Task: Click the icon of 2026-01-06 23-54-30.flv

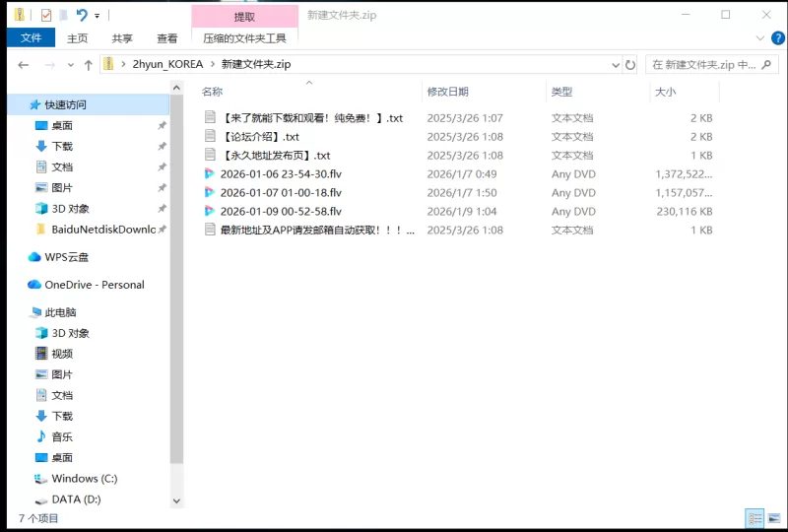Action: coord(210,174)
